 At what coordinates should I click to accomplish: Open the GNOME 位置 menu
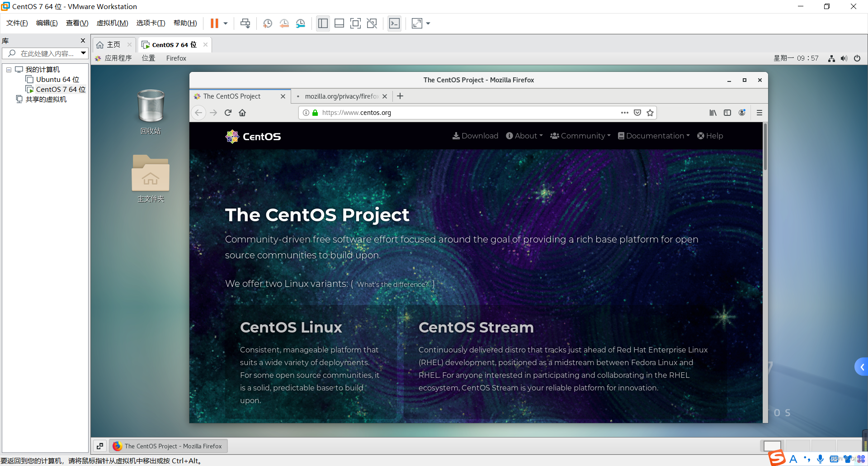(x=148, y=58)
